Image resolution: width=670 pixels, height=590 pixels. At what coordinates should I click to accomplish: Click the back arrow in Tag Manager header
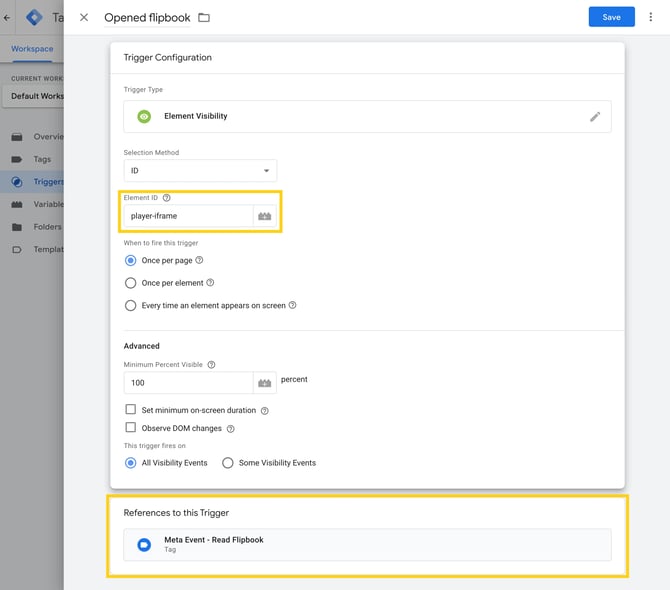pos(6,18)
